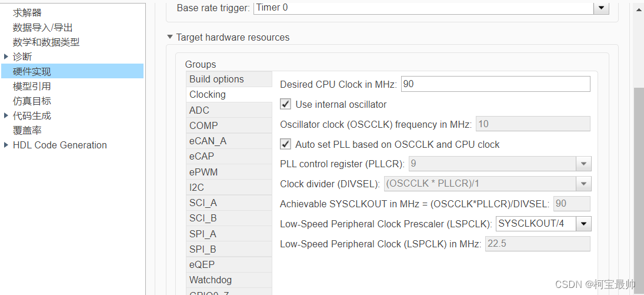
Task: Select the ADC group
Action: (199, 110)
